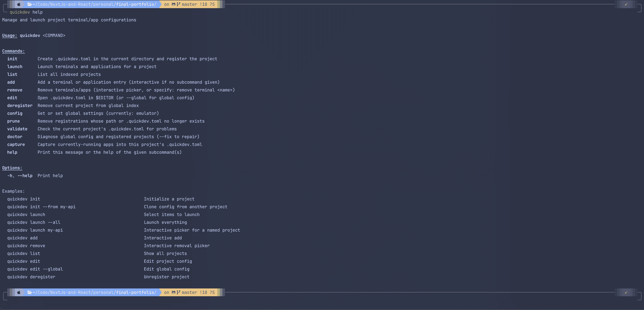Click example 'quickdev launch my-api'
The width and height of the screenshot is (644, 310).
coord(35,230)
